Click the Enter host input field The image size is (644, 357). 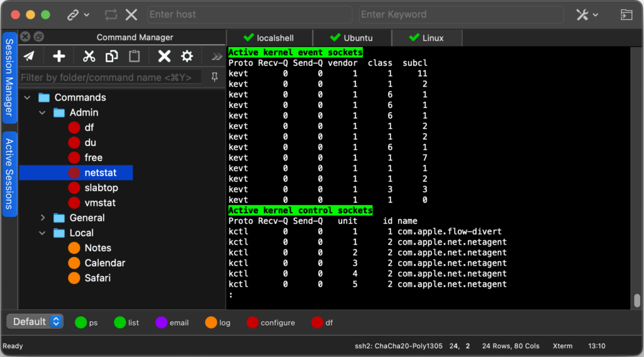(250, 14)
